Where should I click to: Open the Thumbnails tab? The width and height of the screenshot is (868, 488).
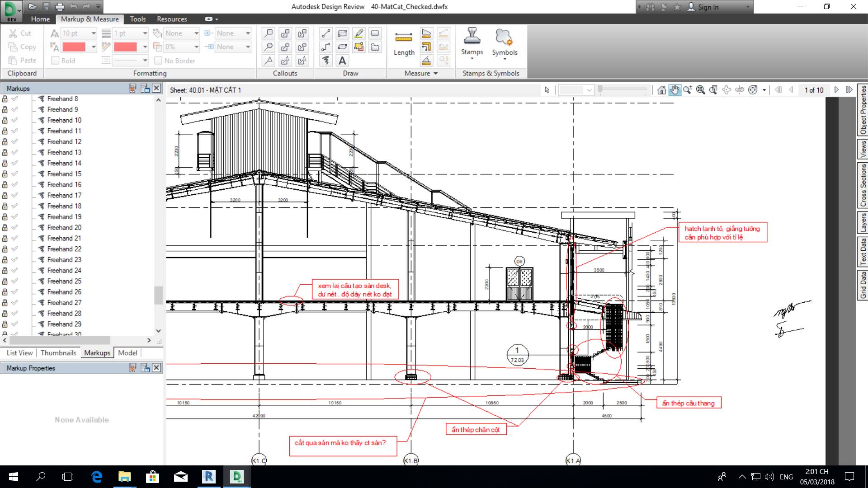pos(58,352)
